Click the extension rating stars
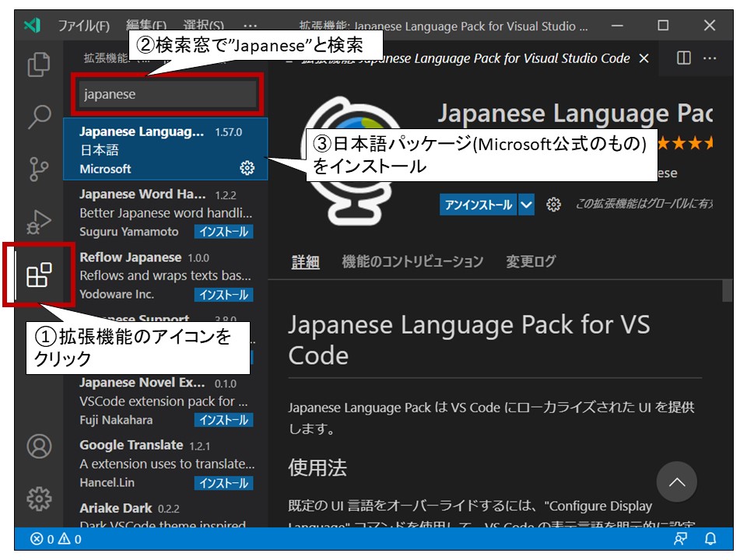This screenshot has width=747, height=560. (x=685, y=143)
